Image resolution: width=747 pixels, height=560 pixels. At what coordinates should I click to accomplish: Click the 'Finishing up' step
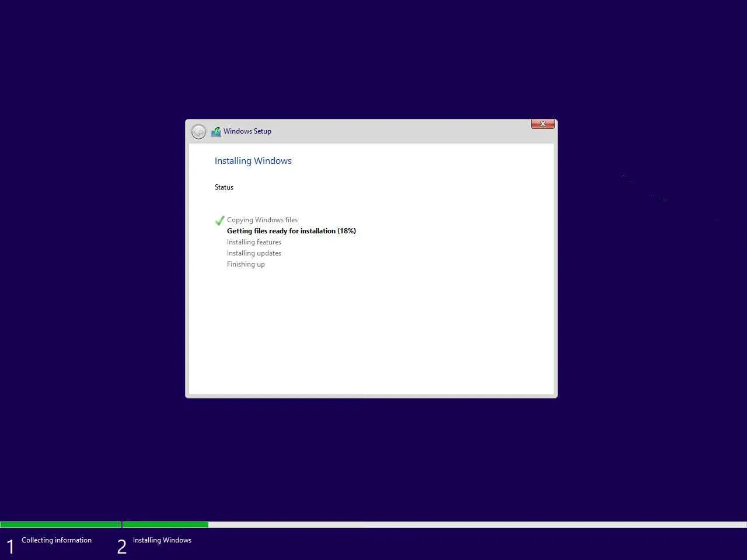pyautogui.click(x=246, y=264)
